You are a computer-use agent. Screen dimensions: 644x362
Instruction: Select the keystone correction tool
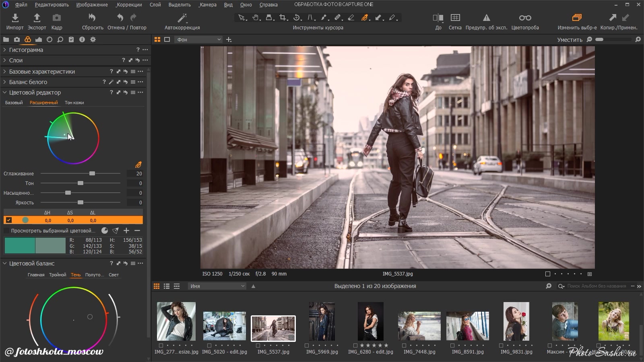310,18
